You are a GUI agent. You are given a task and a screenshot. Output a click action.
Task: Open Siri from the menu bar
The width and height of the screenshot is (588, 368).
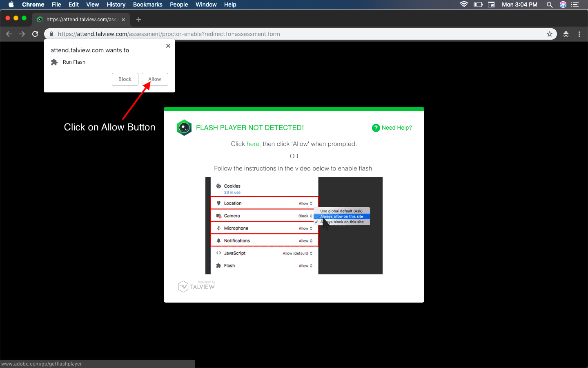click(x=563, y=4)
